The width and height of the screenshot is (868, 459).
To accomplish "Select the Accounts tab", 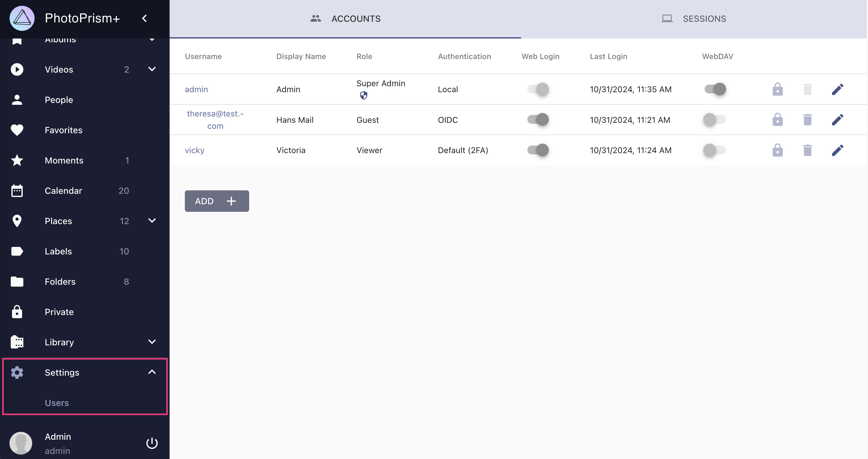I will pos(345,18).
